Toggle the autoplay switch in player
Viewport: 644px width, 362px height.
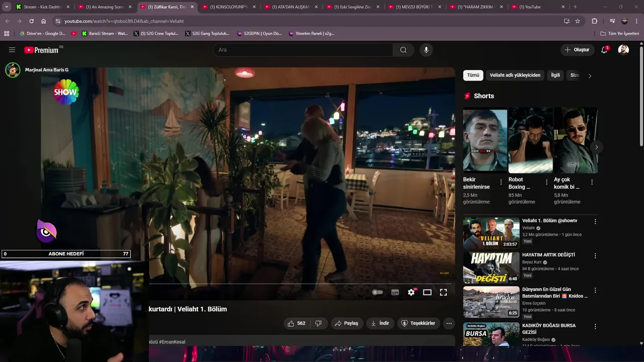pos(377,292)
